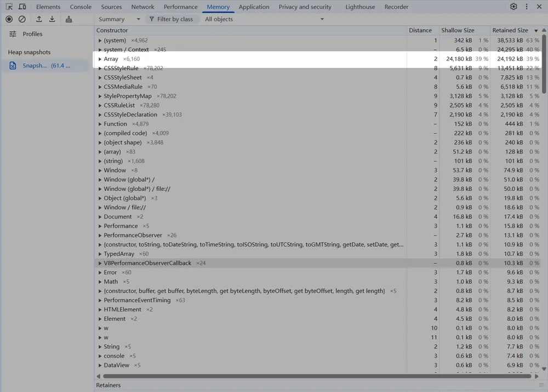Select the PerformanceEventTiming row
This screenshot has height=392, width=548.
[x=318, y=300]
